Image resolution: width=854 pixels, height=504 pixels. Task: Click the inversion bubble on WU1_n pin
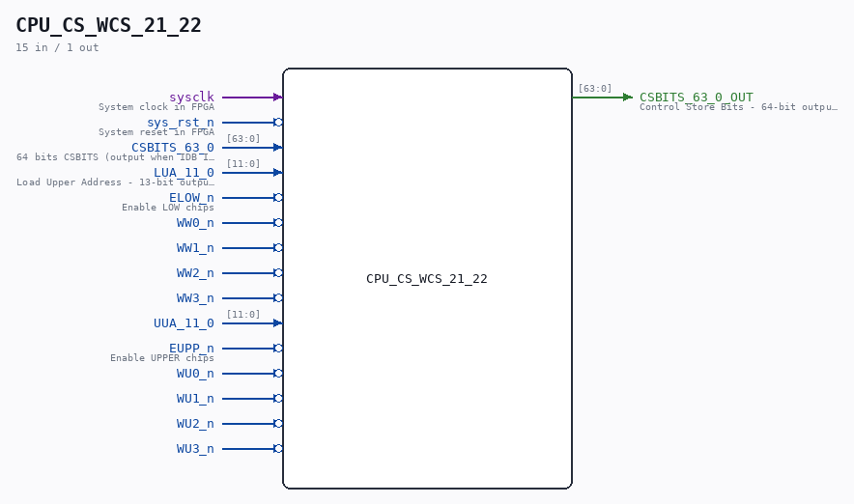[x=278, y=399]
